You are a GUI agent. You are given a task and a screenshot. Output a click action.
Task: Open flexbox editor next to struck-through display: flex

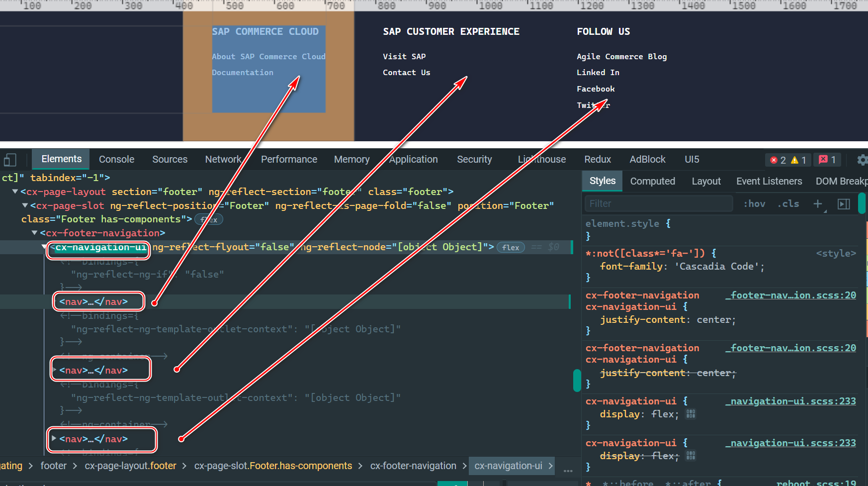(x=691, y=456)
